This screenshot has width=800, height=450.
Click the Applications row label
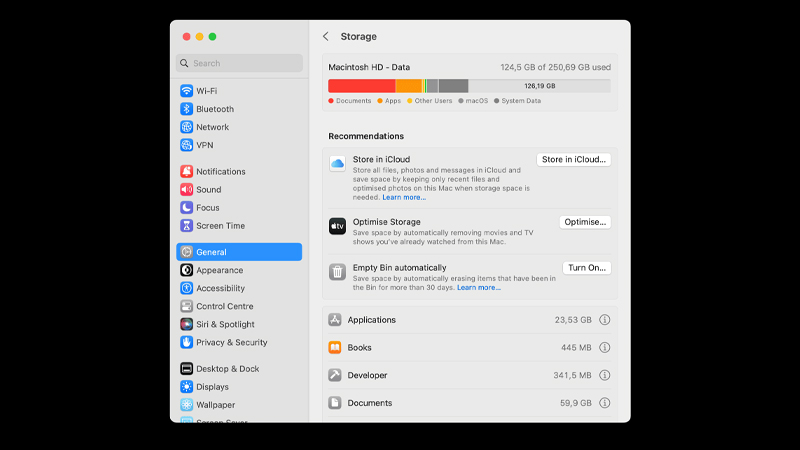[x=371, y=320]
